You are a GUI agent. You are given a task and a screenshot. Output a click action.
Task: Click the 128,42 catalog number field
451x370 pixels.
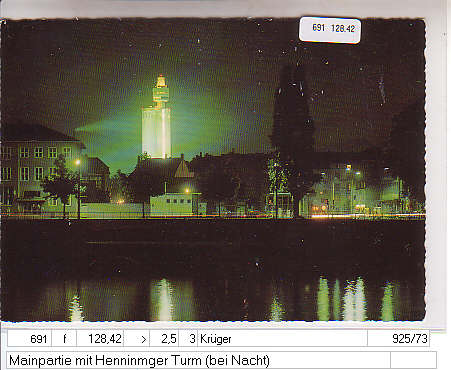(100, 339)
